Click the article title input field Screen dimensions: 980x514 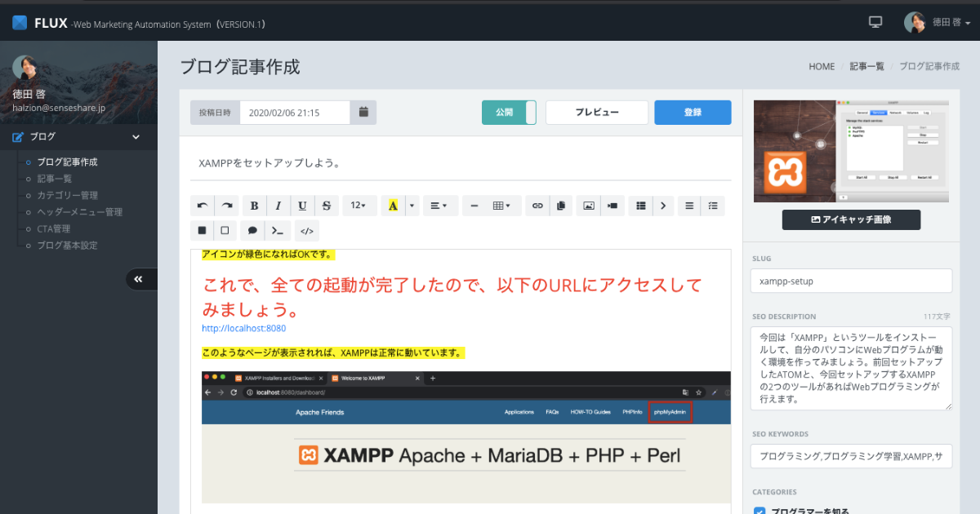tap(461, 163)
